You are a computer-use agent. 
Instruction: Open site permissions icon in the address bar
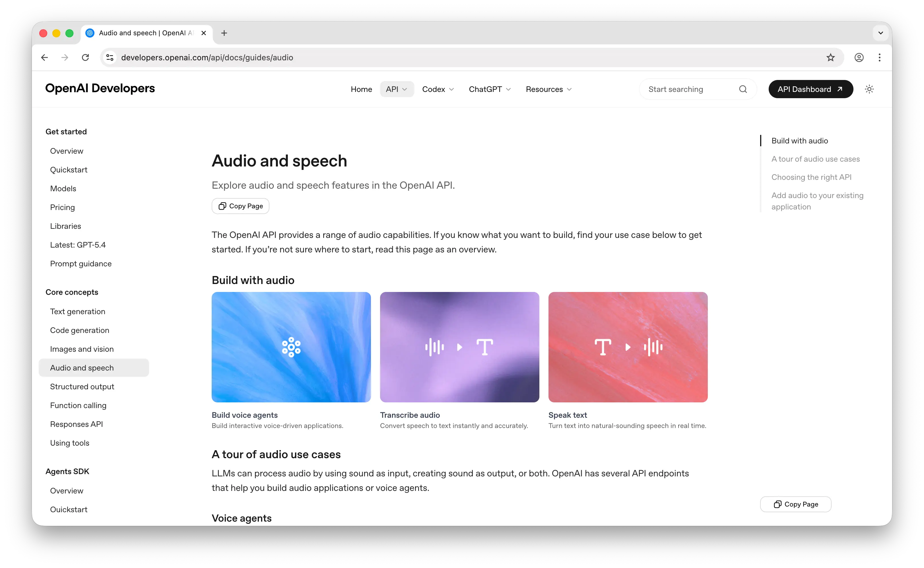[x=109, y=57]
